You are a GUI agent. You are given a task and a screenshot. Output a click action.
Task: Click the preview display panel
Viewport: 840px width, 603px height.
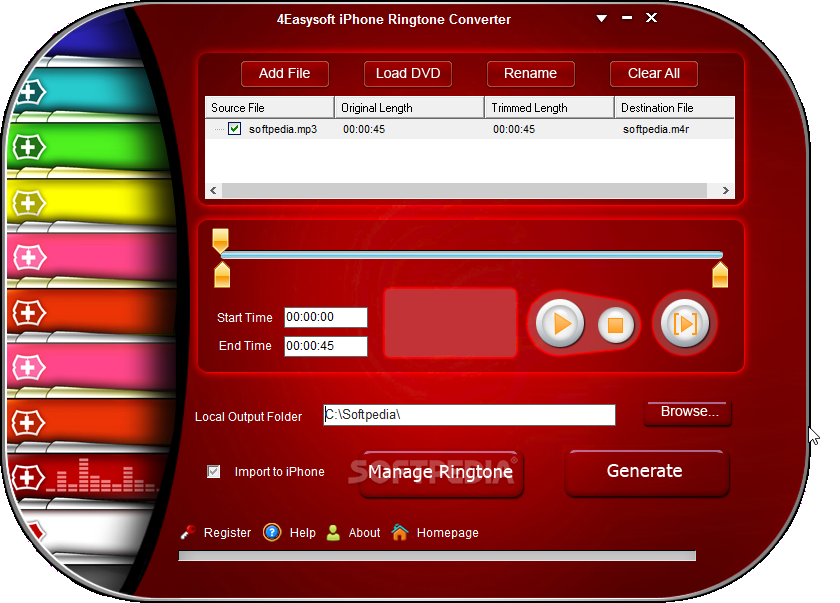click(451, 322)
